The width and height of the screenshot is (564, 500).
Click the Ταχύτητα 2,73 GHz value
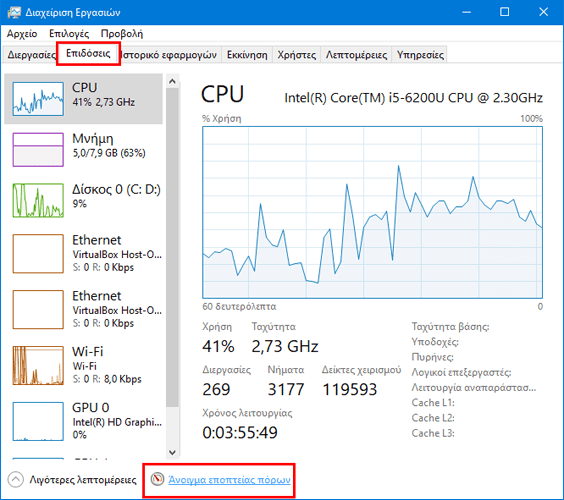pos(285,347)
